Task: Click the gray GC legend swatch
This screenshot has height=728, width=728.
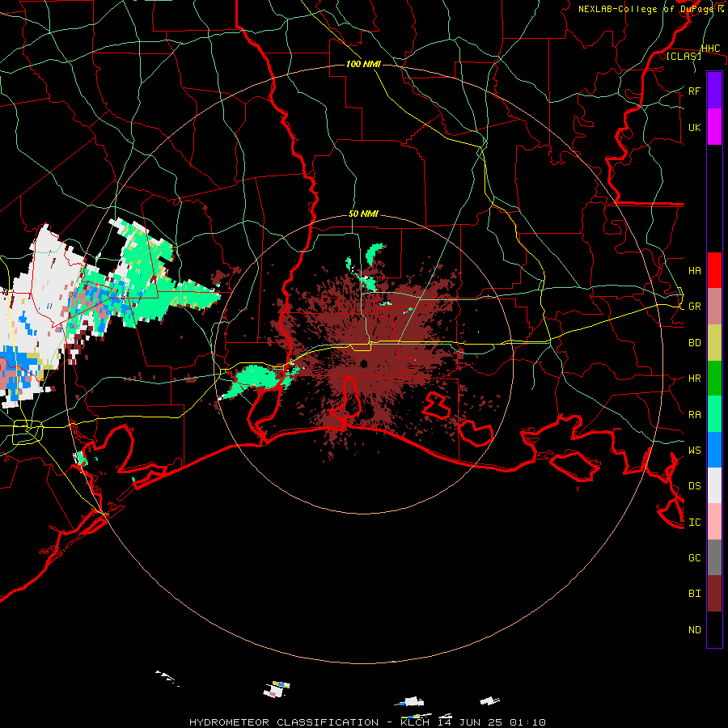Action: 714,557
